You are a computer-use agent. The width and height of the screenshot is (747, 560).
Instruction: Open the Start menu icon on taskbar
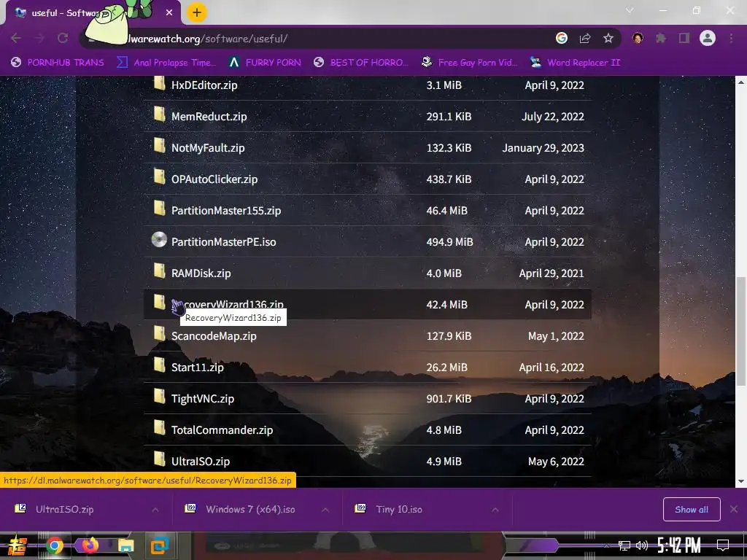[x=17, y=545]
